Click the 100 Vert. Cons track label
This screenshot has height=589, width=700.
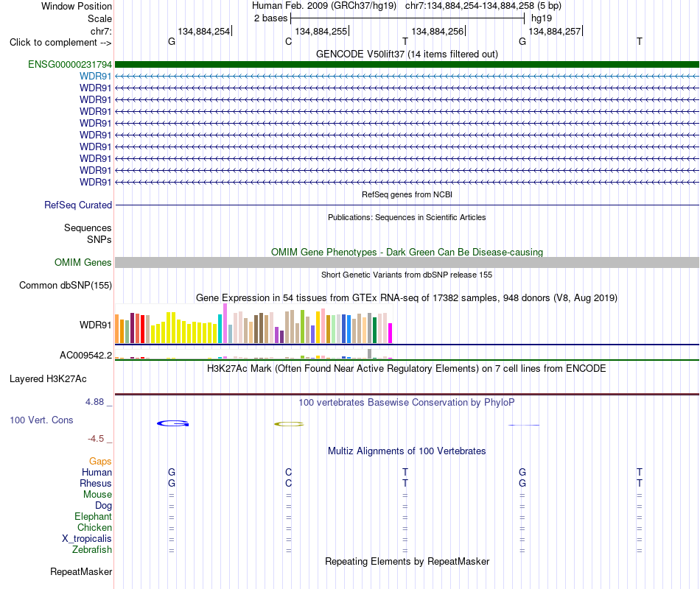point(41,420)
